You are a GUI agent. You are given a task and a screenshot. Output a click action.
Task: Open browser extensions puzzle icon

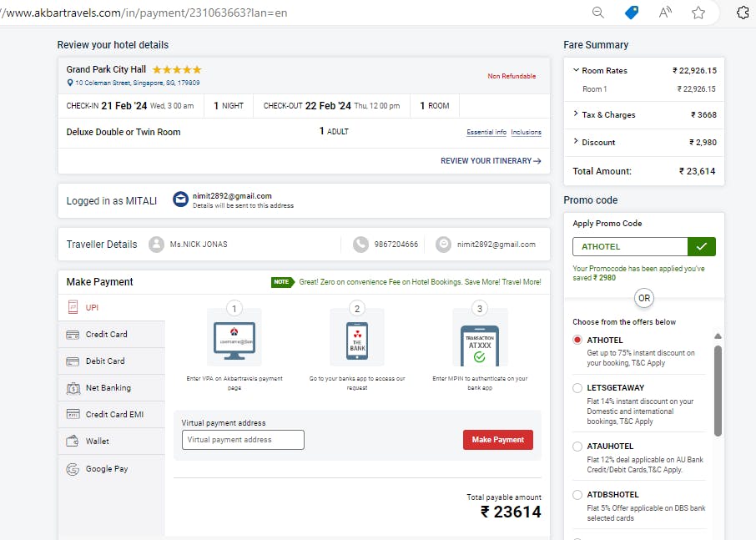pos(743,13)
